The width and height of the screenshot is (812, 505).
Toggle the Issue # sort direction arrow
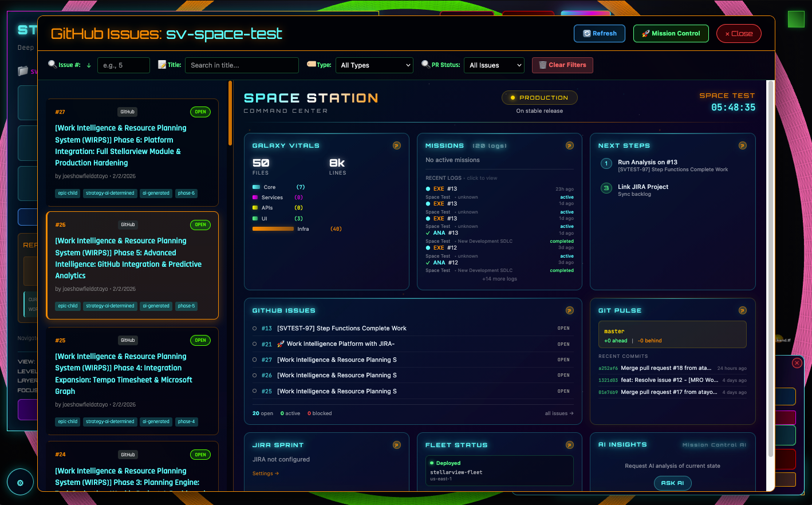tap(89, 65)
